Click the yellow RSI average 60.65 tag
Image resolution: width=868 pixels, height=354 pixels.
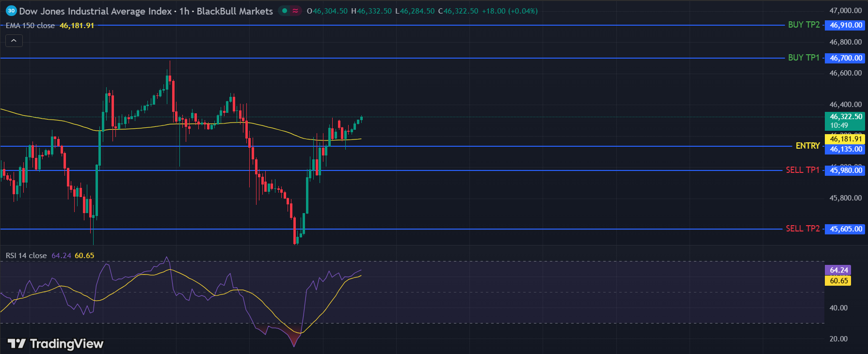838,281
